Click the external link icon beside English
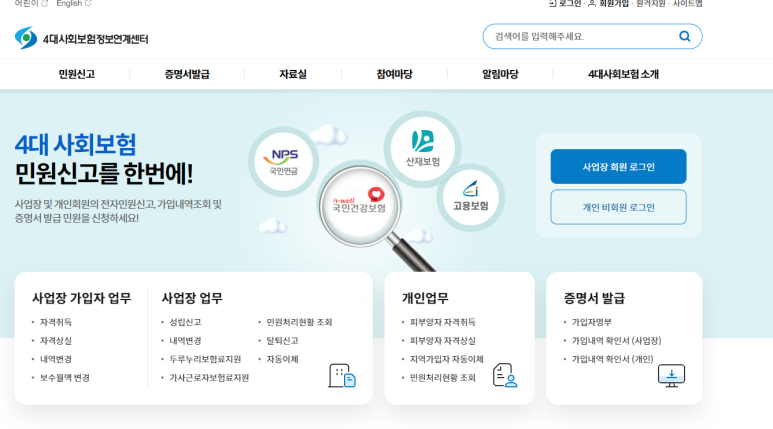The height and width of the screenshot is (429, 773). tap(88, 3)
